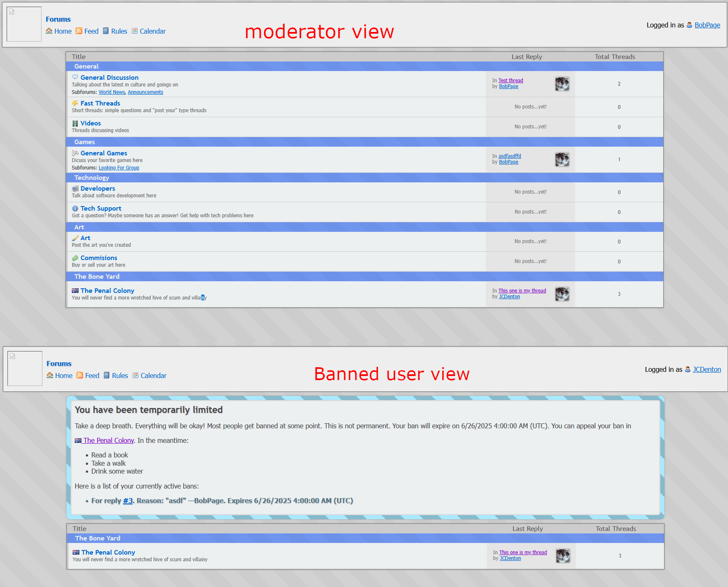Image resolution: width=728 pixels, height=587 pixels.
Task: Click the broken logo image in banned user view
Action: (25, 368)
